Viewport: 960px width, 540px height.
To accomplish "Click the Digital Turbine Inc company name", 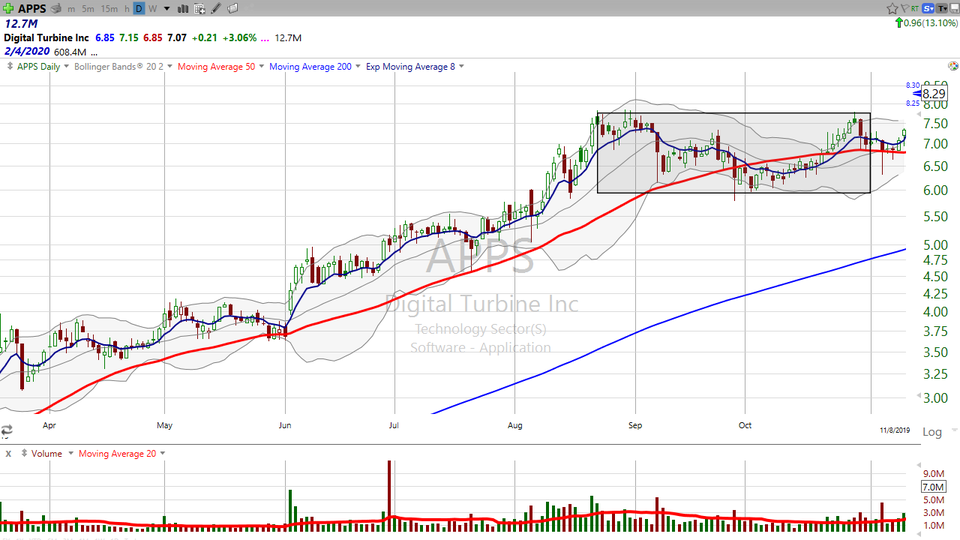I will [47, 38].
